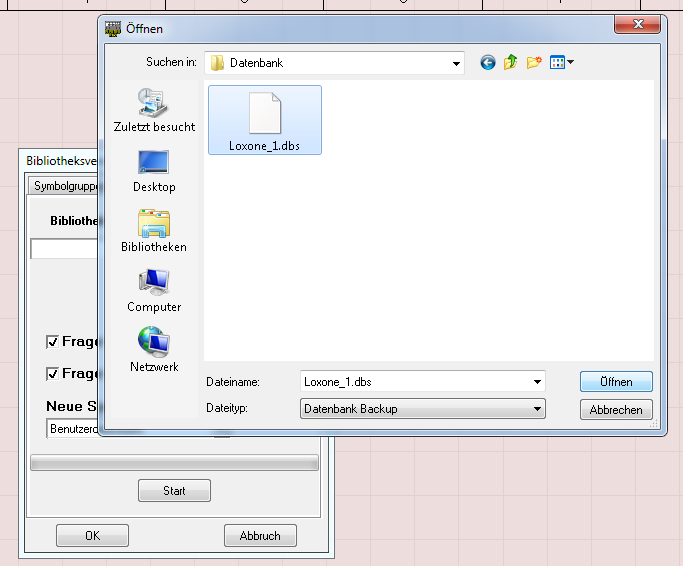This screenshot has width=683, height=566.
Task: Create a new folder
Action: tap(534, 62)
